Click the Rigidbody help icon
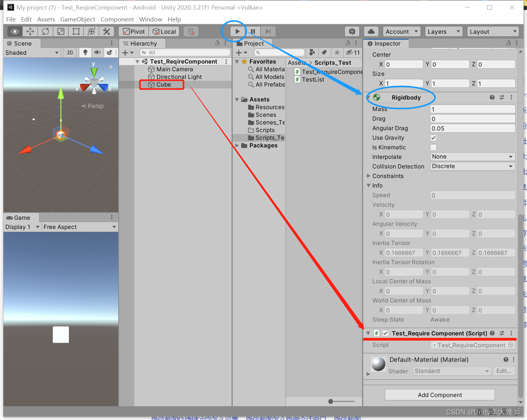Viewport: 527px width, 420px height. tap(492, 97)
